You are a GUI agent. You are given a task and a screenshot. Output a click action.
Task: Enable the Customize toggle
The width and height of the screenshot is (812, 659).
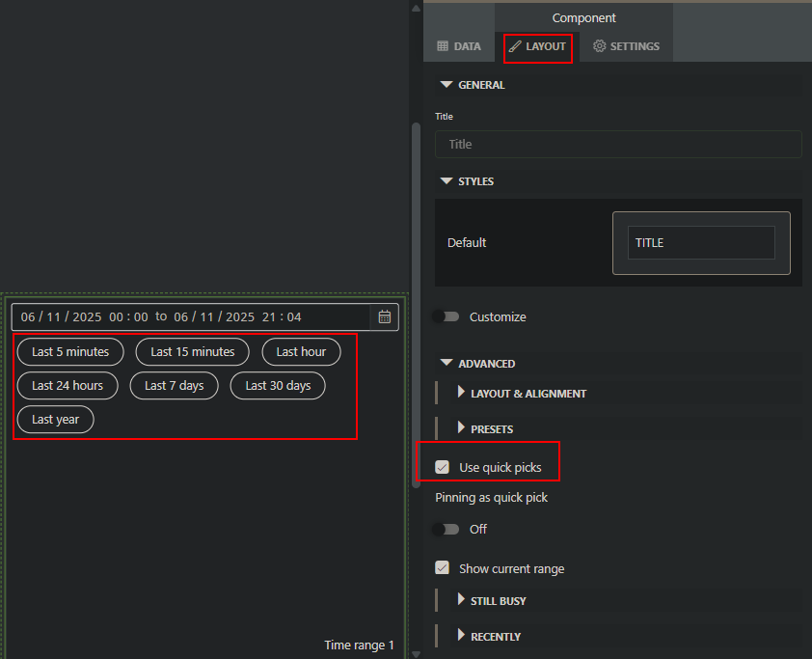click(446, 316)
